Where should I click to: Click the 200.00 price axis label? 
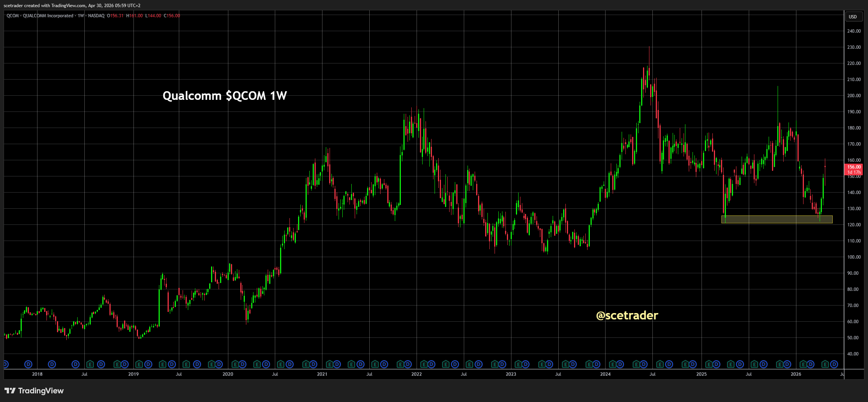coord(854,96)
